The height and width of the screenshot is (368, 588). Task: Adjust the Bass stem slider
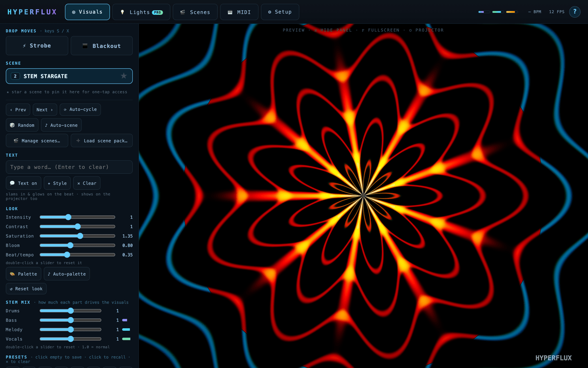(71, 320)
